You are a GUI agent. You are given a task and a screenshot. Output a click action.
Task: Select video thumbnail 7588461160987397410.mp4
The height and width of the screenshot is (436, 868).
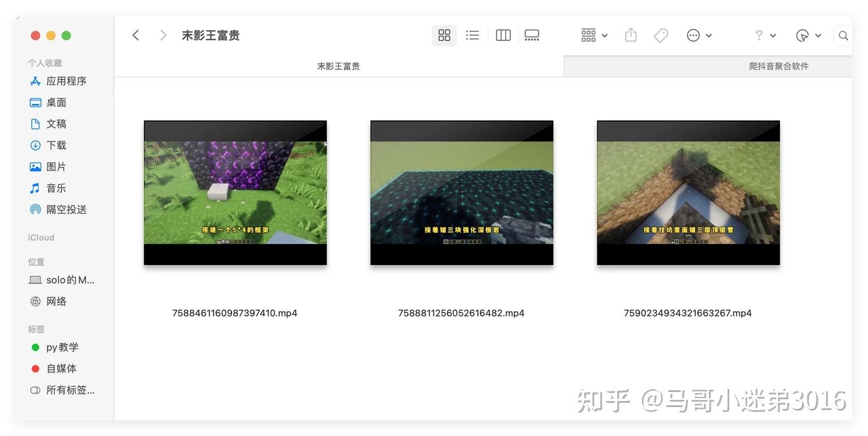click(x=235, y=193)
